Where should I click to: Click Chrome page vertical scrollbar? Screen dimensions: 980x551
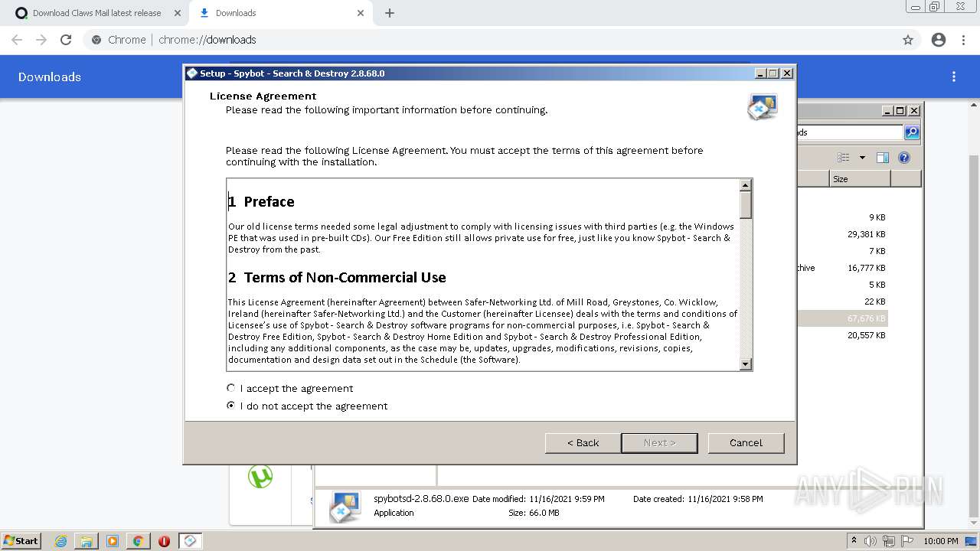pos(974,337)
